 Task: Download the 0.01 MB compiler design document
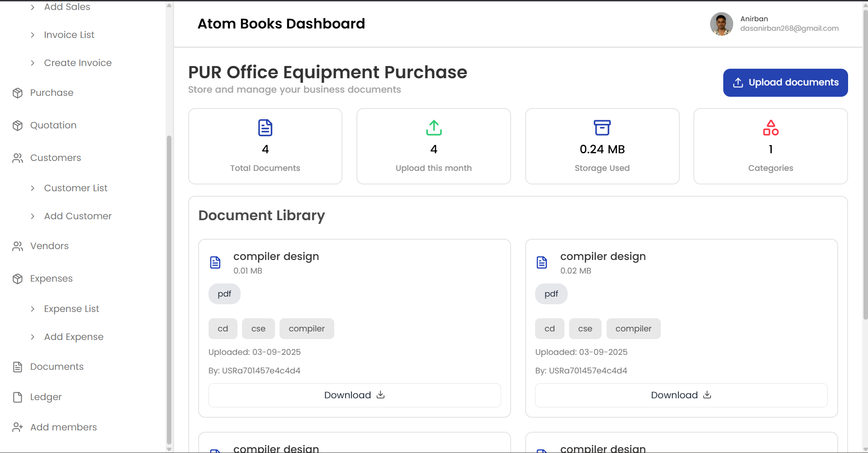pos(354,395)
